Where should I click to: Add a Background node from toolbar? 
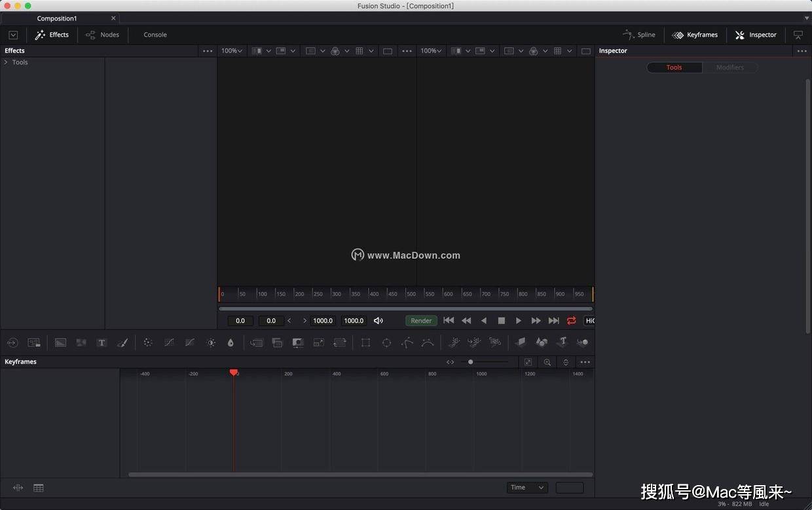point(60,342)
